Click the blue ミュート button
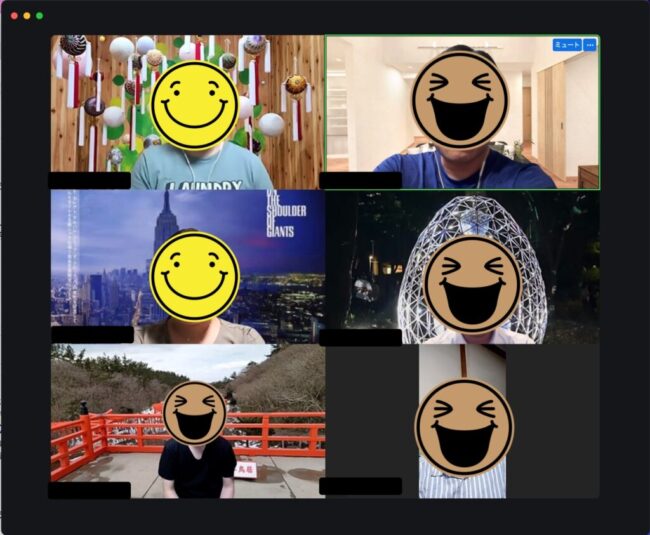Image resolution: width=650 pixels, height=535 pixels. pyautogui.click(x=567, y=44)
